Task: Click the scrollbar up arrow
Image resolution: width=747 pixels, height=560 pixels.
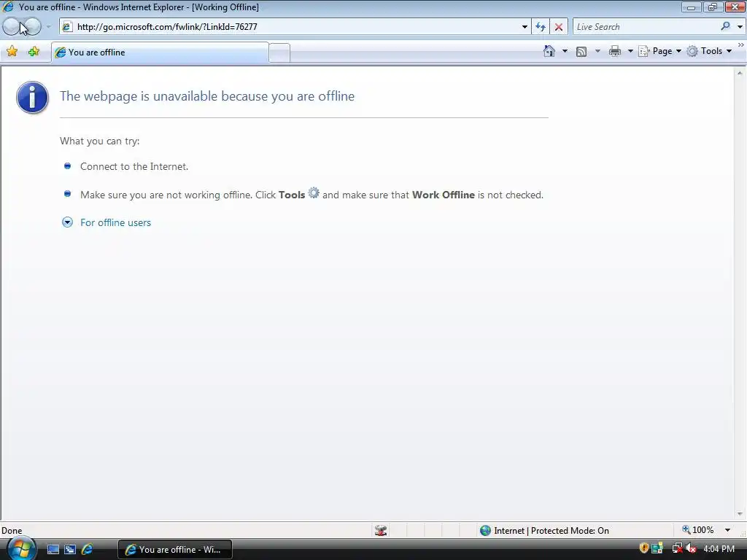Action: pos(740,73)
